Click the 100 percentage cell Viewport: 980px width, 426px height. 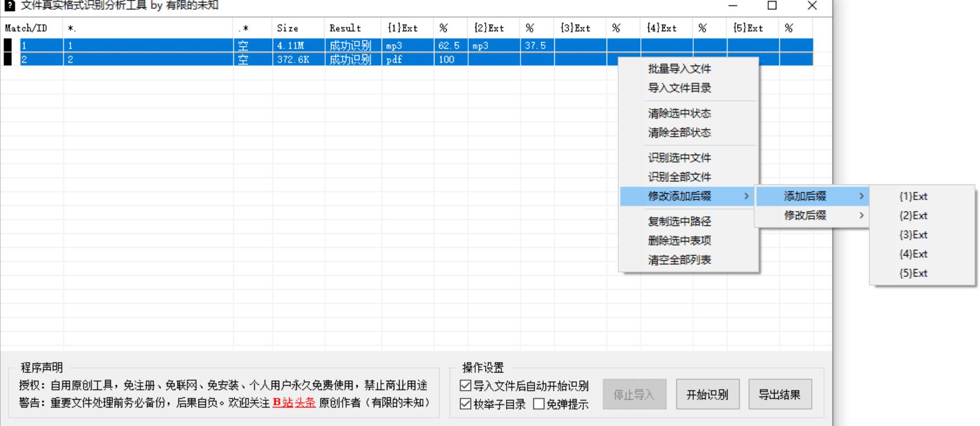coord(451,59)
